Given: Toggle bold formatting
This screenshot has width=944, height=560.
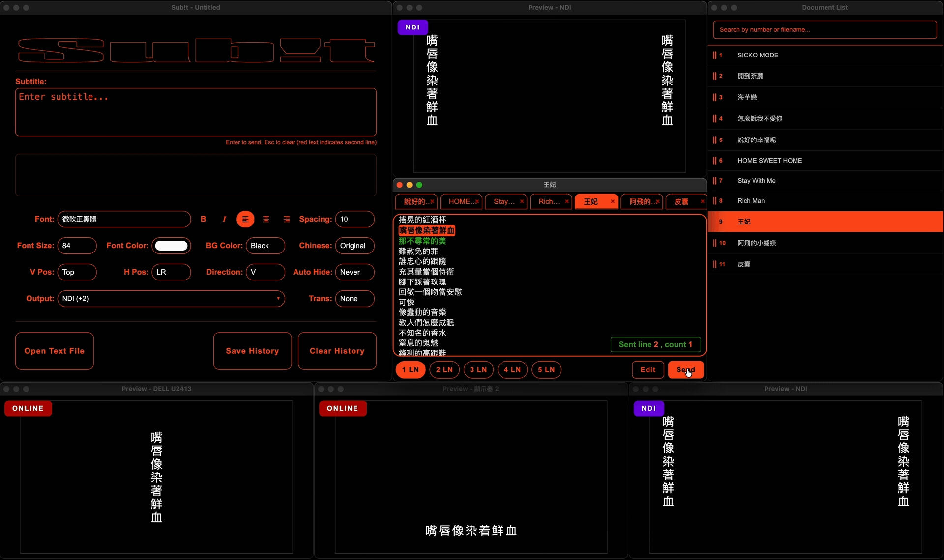Looking at the screenshot, I should coord(204,219).
